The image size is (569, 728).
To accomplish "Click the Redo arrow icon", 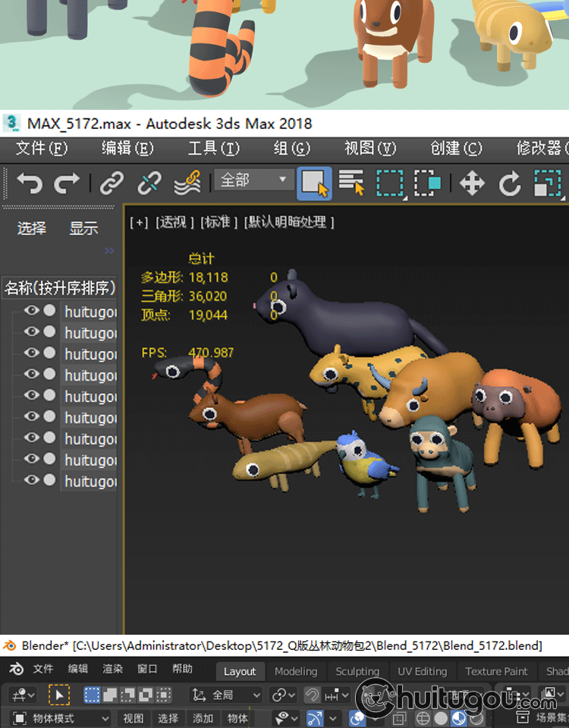I will [x=67, y=183].
